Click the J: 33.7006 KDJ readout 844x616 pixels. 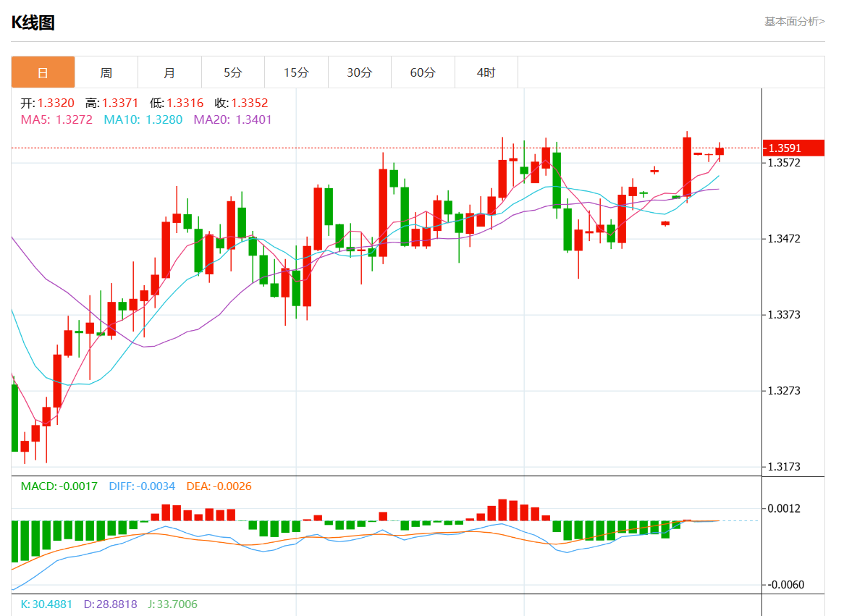coord(172,604)
